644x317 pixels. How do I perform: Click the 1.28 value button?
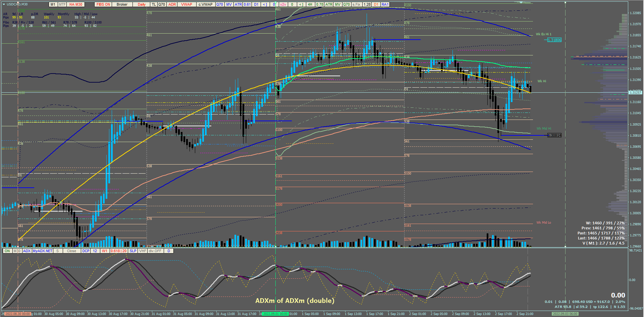[367, 4]
